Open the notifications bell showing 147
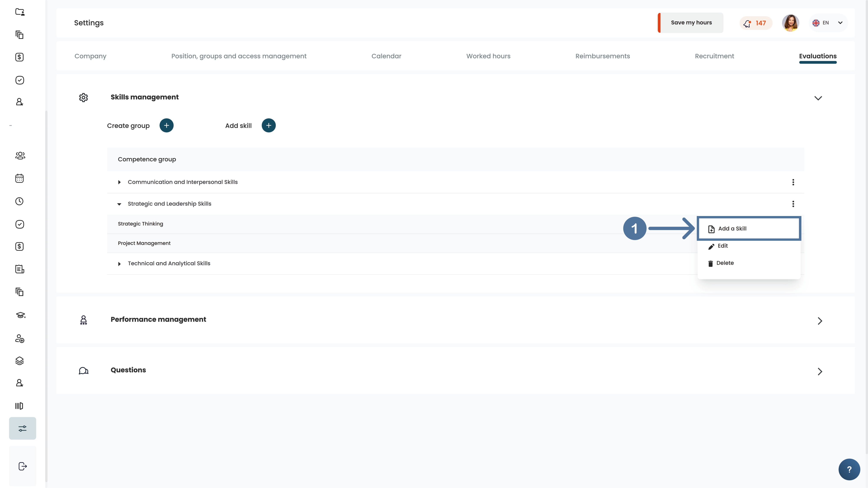The height and width of the screenshot is (488, 868). coord(755,23)
